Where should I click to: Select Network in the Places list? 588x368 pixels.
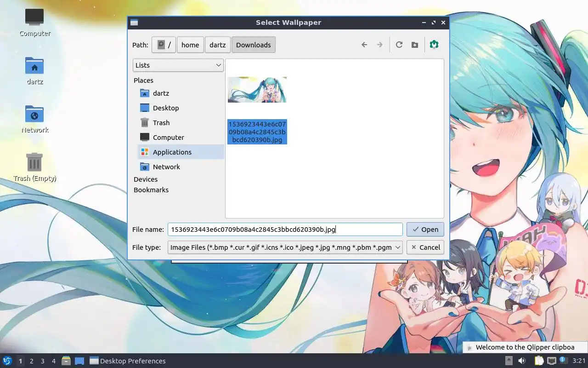pos(181,167)
